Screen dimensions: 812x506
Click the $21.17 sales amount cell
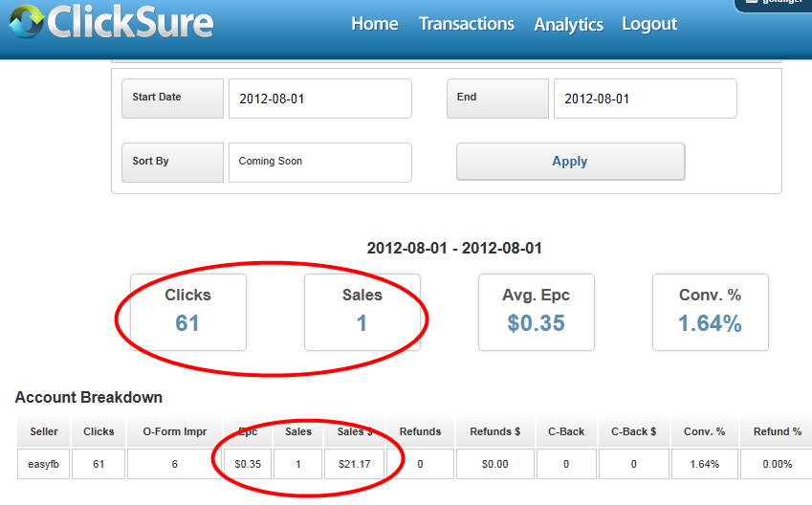click(x=355, y=464)
